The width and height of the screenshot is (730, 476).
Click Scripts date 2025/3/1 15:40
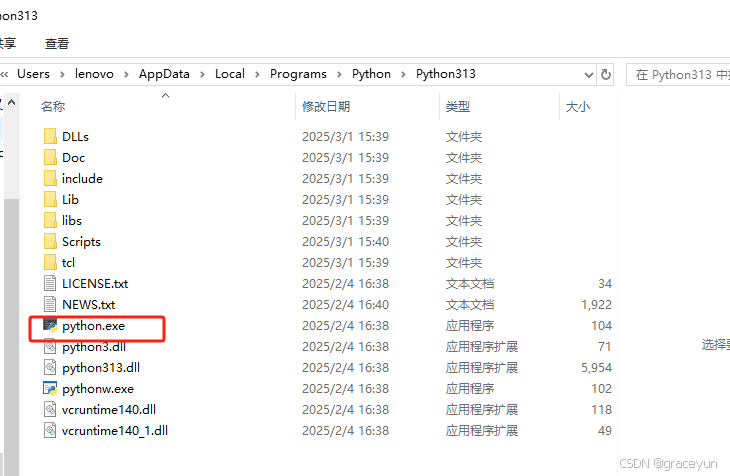pyautogui.click(x=345, y=241)
